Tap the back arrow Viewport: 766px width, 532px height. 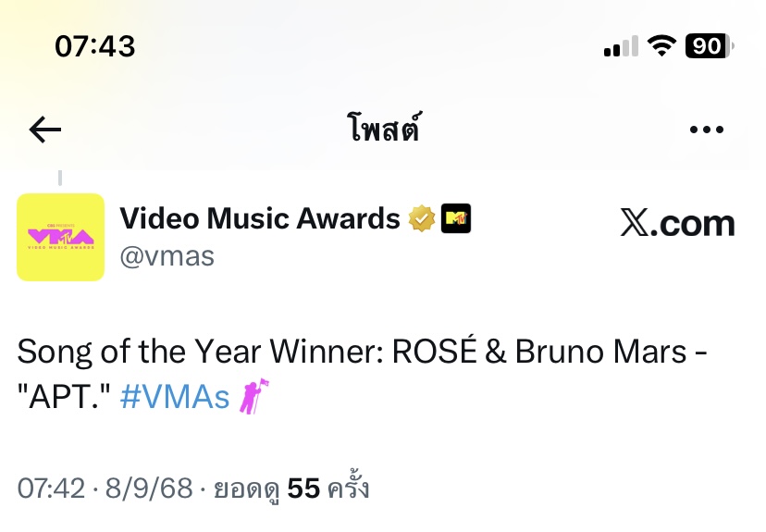click(45, 130)
